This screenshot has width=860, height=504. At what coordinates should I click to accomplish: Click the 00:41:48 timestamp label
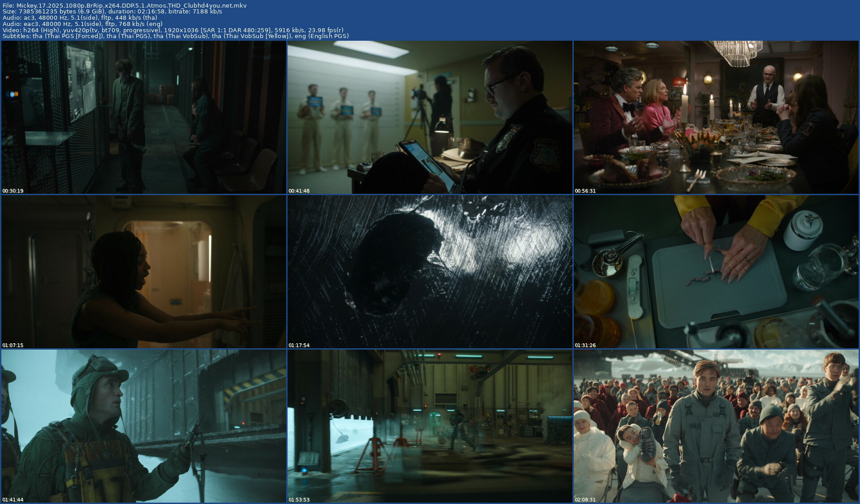pyautogui.click(x=299, y=191)
